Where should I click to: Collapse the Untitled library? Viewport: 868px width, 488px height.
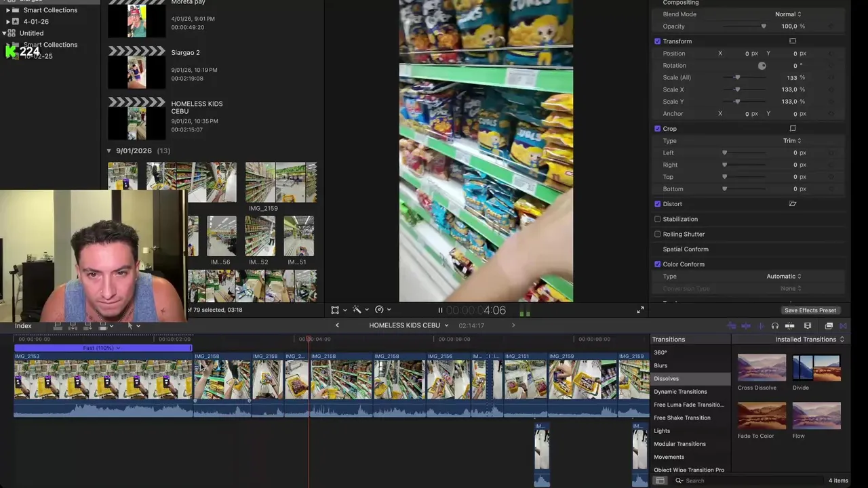tap(4, 33)
